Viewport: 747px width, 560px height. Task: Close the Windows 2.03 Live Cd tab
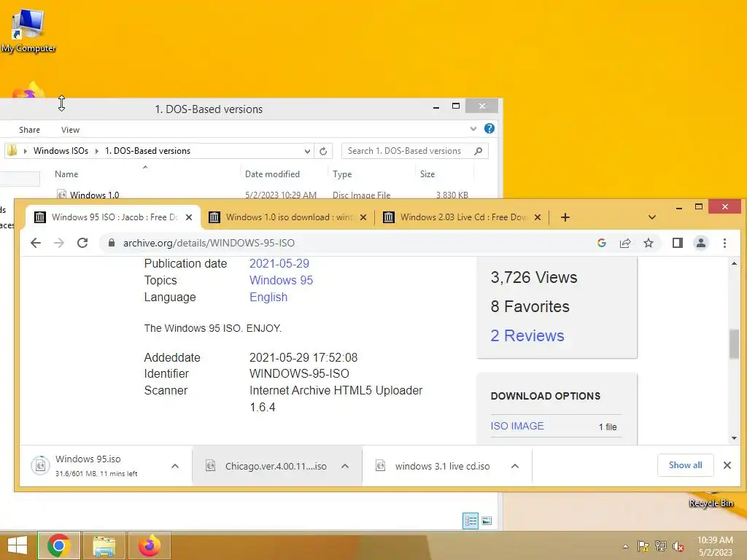(538, 217)
